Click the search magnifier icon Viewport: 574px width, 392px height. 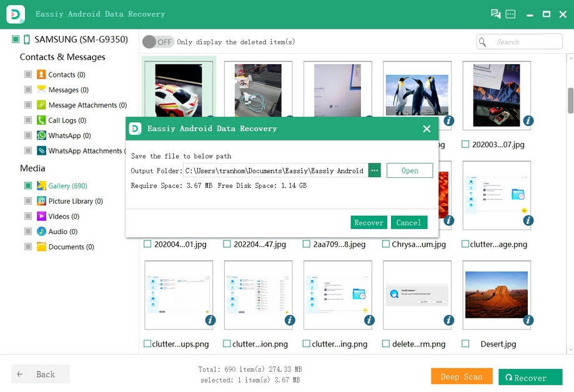(482, 42)
